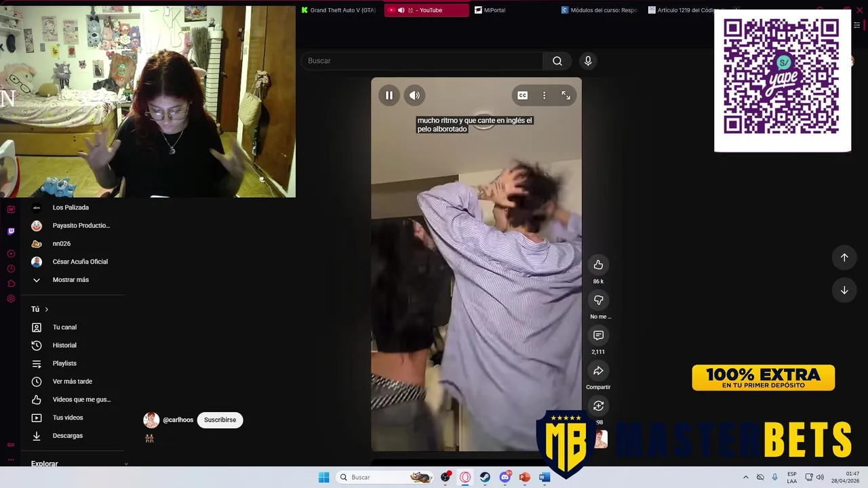Viewport: 868px width, 488px height.
Task: Click the system tray microphone icon
Action: 774,477
